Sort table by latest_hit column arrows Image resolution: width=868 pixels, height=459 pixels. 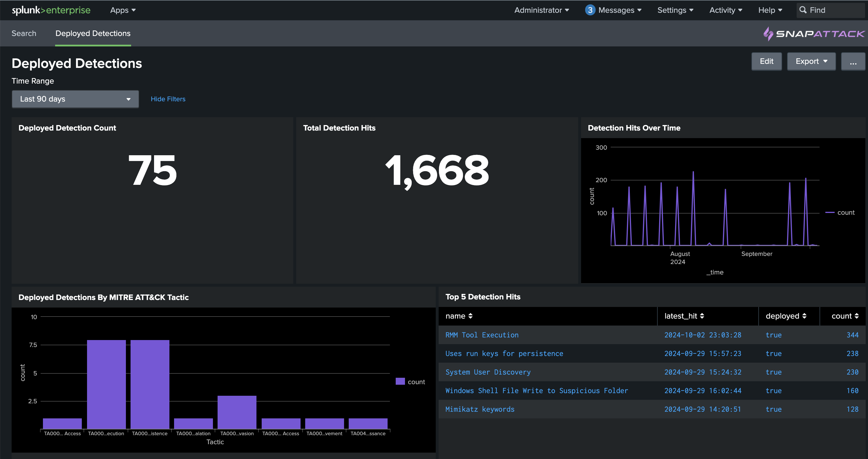pyautogui.click(x=702, y=316)
